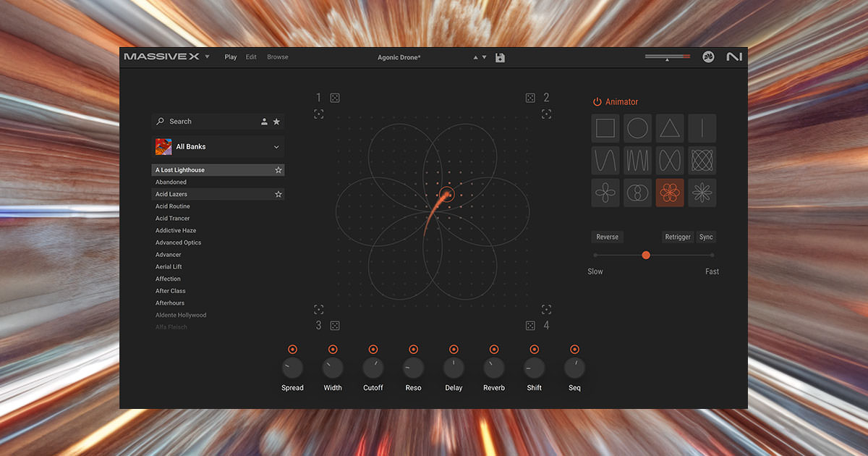
Task: Select the dense mesh Lissajous Animator shape
Action: pyautogui.click(x=702, y=160)
